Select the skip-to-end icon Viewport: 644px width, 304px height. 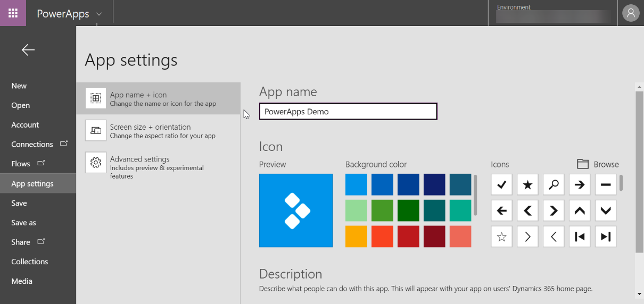pyautogui.click(x=606, y=237)
